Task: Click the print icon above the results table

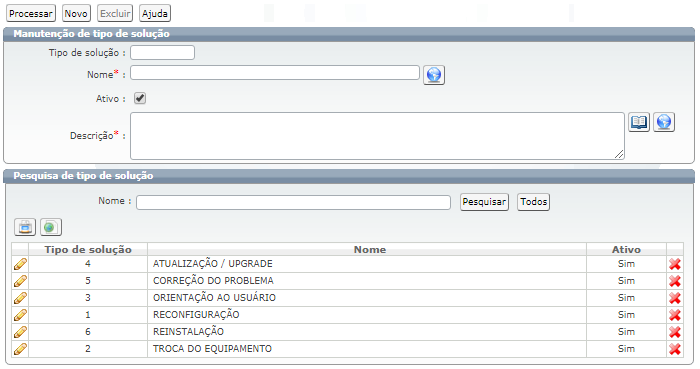Action: click(x=25, y=227)
